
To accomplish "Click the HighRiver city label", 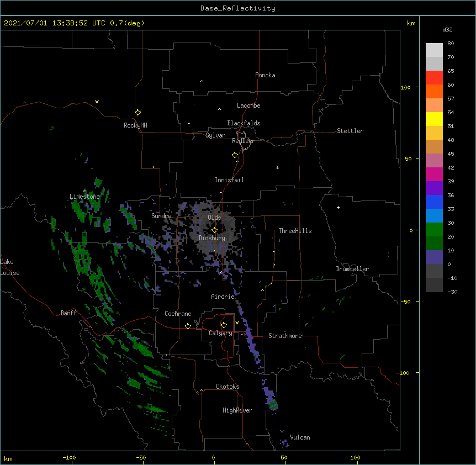I will (x=237, y=410).
